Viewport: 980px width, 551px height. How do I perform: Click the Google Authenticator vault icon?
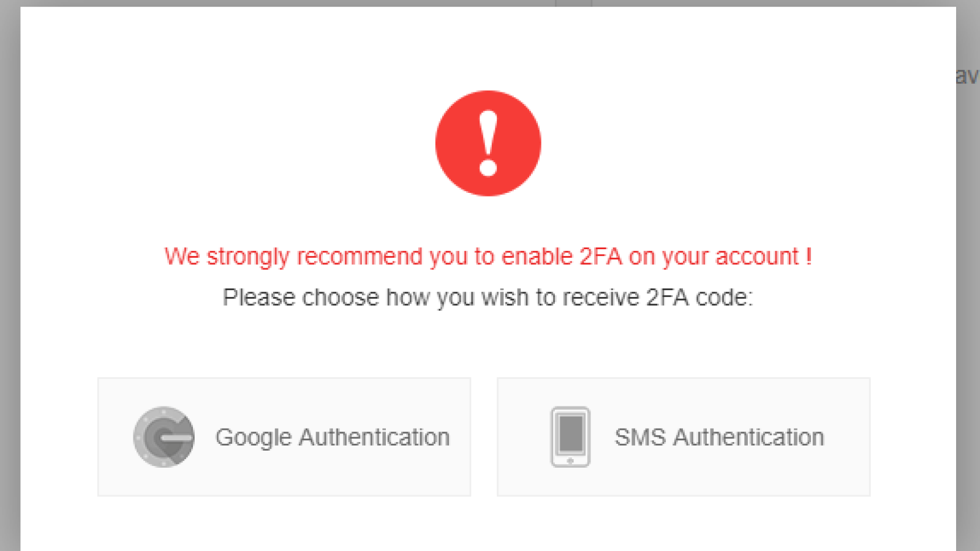point(164,437)
